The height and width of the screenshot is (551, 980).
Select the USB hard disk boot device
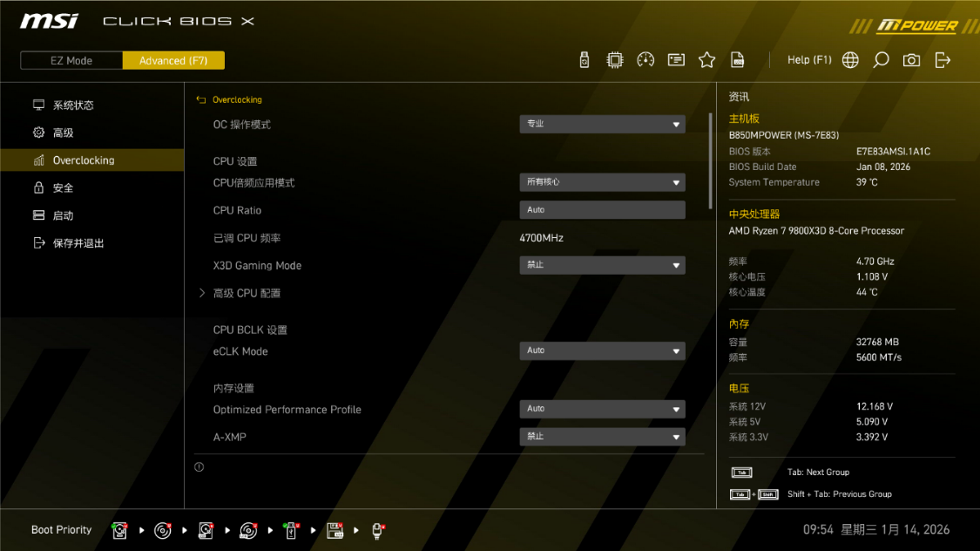point(206,530)
